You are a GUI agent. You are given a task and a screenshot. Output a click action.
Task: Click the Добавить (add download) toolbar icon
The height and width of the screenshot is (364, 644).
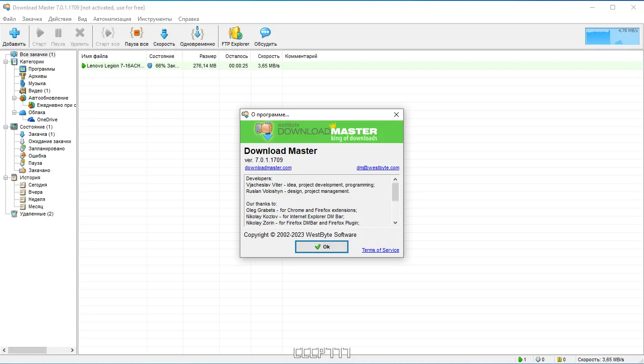[x=14, y=33]
